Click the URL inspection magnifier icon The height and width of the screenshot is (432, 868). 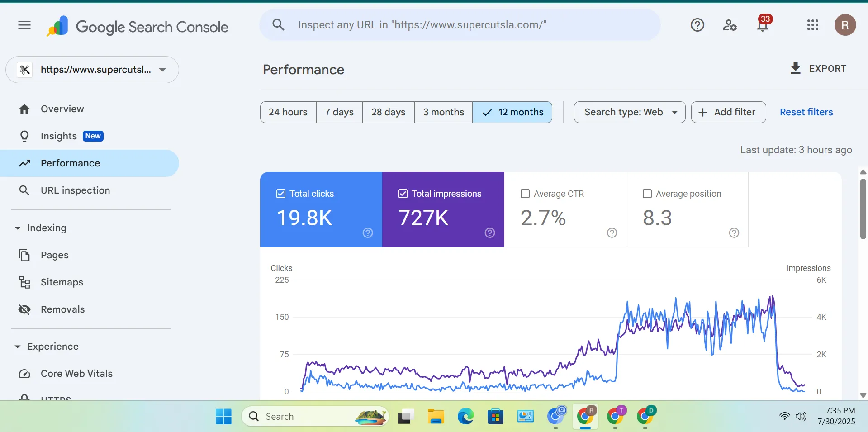[x=24, y=190]
